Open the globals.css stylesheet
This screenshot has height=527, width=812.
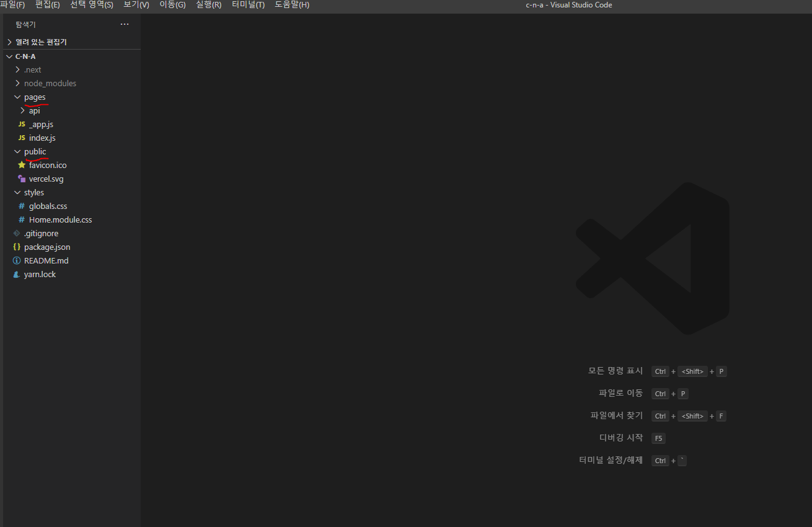(x=48, y=206)
